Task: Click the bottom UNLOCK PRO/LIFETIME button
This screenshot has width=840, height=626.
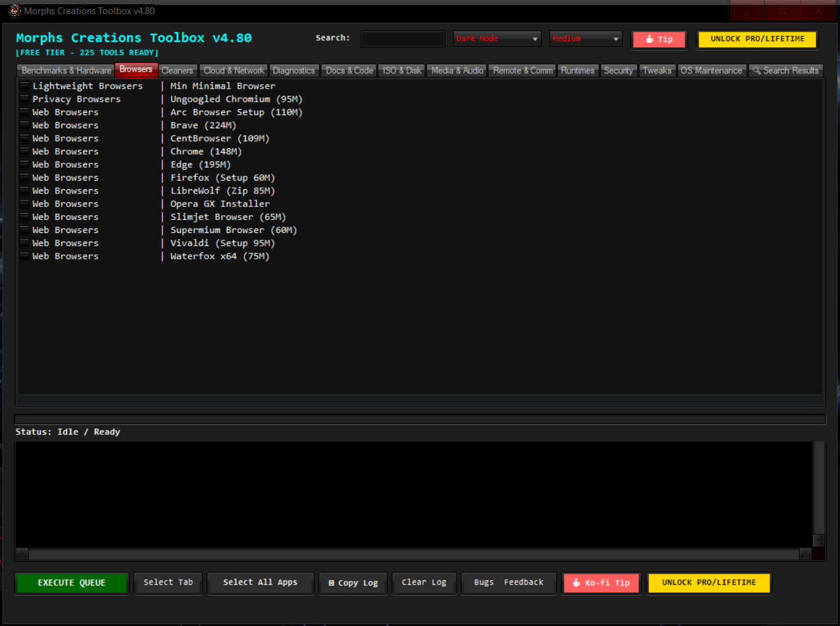Action: [x=709, y=583]
